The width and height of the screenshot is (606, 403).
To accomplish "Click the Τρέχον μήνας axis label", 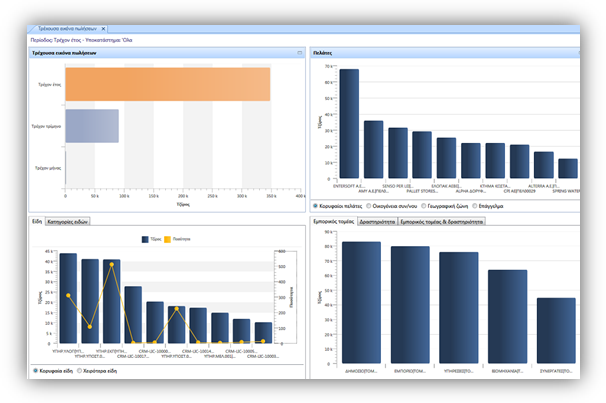I will click(48, 168).
